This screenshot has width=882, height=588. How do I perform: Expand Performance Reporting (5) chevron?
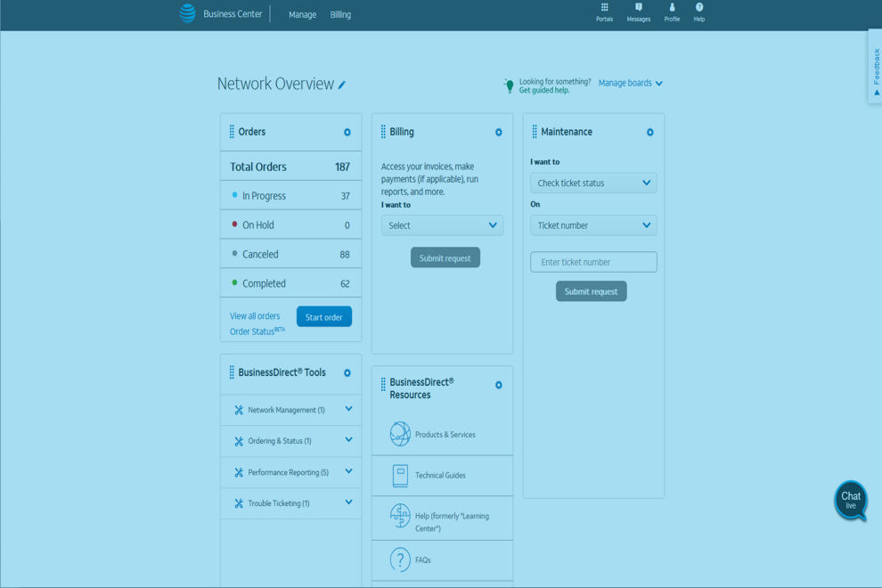pyautogui.click(x=348, y=471)
